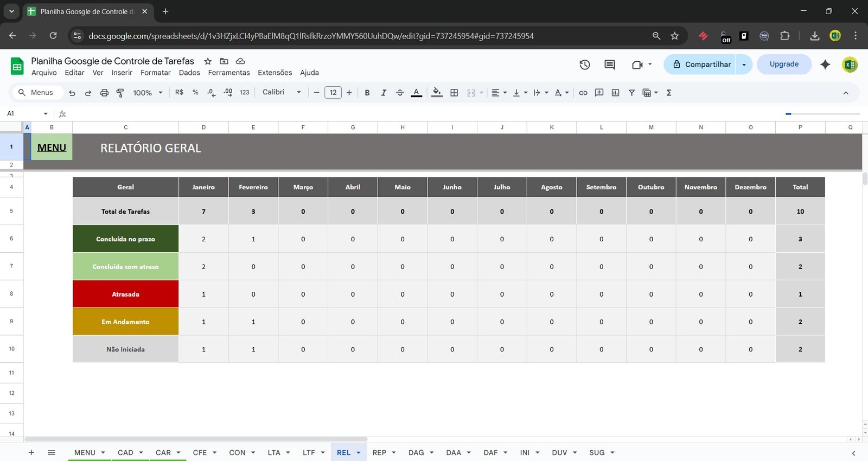Screen dimensions: 868x461
Task: Select the paint format tool
Action: [120, 93]
